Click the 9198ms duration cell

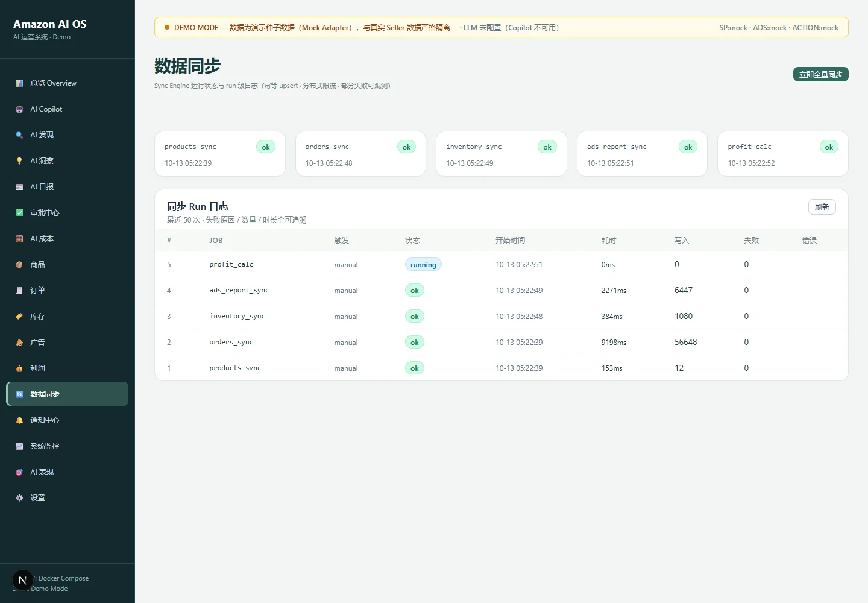[614, 343]
